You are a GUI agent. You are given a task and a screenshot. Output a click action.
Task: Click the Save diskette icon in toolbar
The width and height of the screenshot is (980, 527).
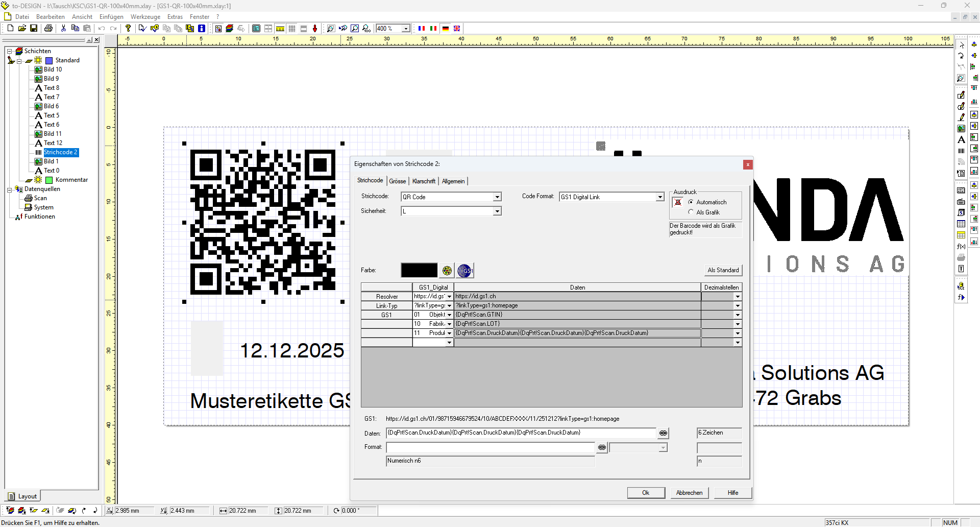[34, 29]
